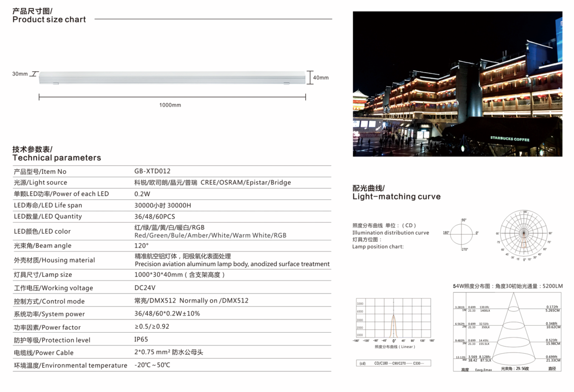Viewport: 574px width, 392px height.
Task: Click the "Illumination distribution curve" label
Action: coord(391,233)
